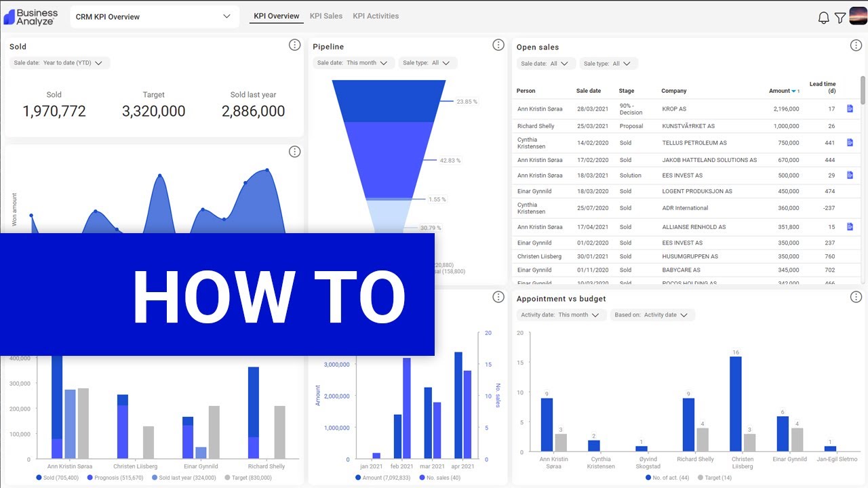
Task: Click Sold value 1,970,772
Action: point(54,111)
